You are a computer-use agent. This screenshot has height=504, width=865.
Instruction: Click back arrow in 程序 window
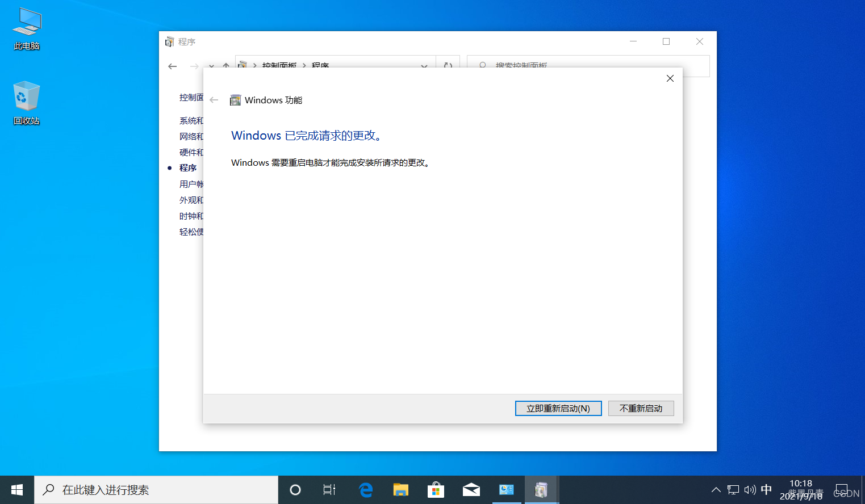coord(173,66)
